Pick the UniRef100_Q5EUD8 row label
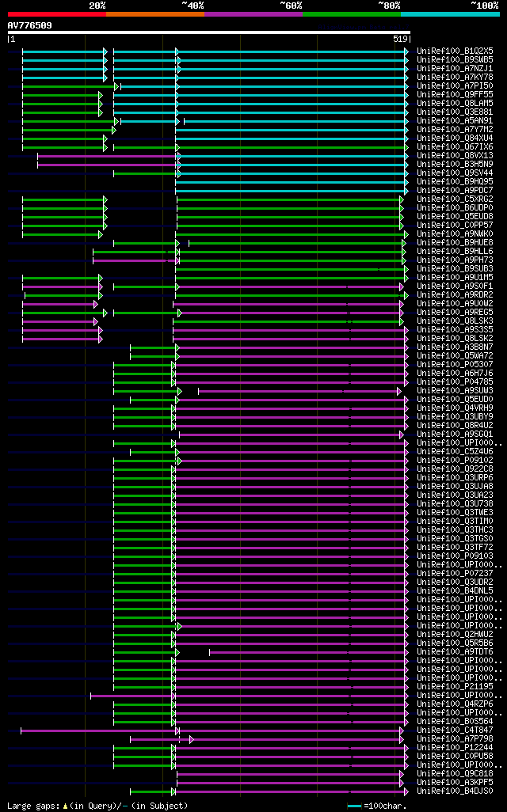This screenshot has height=812, width=507. point(456,217)
